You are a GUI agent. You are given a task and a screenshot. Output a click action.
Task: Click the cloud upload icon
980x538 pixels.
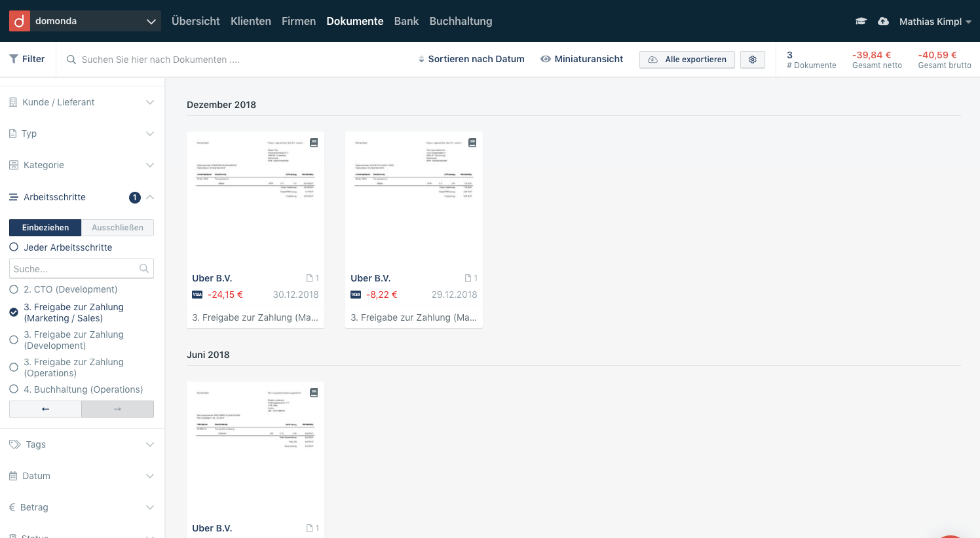883,22
